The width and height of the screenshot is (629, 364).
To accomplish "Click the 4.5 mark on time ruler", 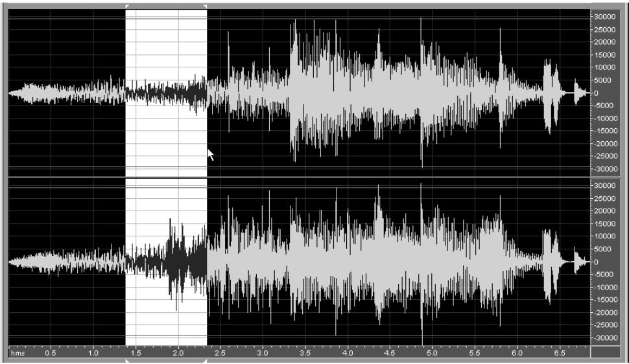I will 390,353.
